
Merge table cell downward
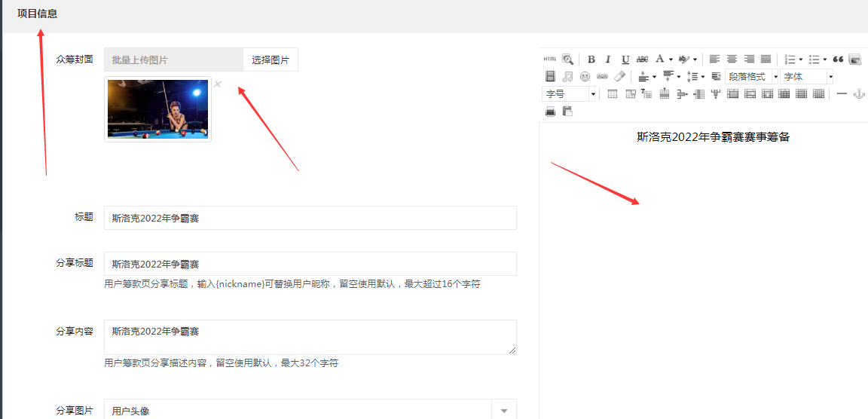pyautogui.click(x=767, y=93)
